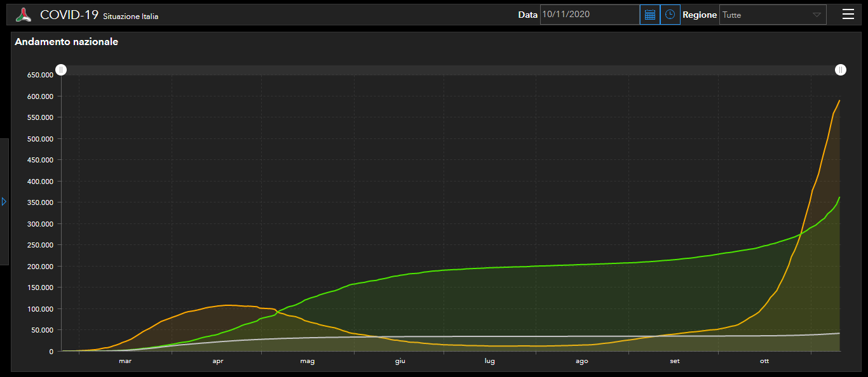Click the clock icon beside the calendar

click(x=670, y=15)
